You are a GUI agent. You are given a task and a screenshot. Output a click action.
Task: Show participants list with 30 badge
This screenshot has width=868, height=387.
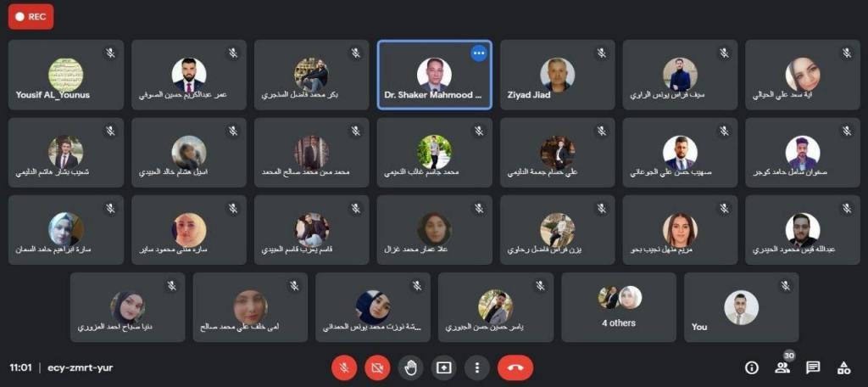[x=782, y=367]
